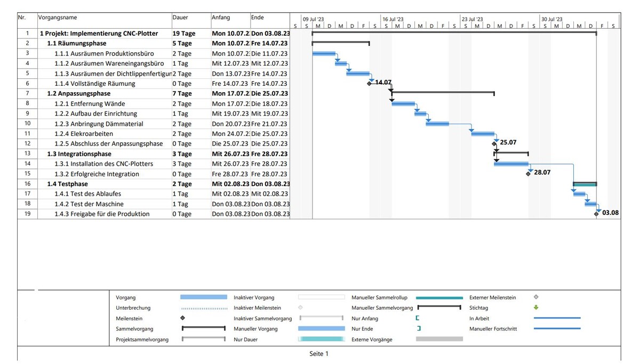Select row 7 Anpassungsphase summary task

point(78,93)
